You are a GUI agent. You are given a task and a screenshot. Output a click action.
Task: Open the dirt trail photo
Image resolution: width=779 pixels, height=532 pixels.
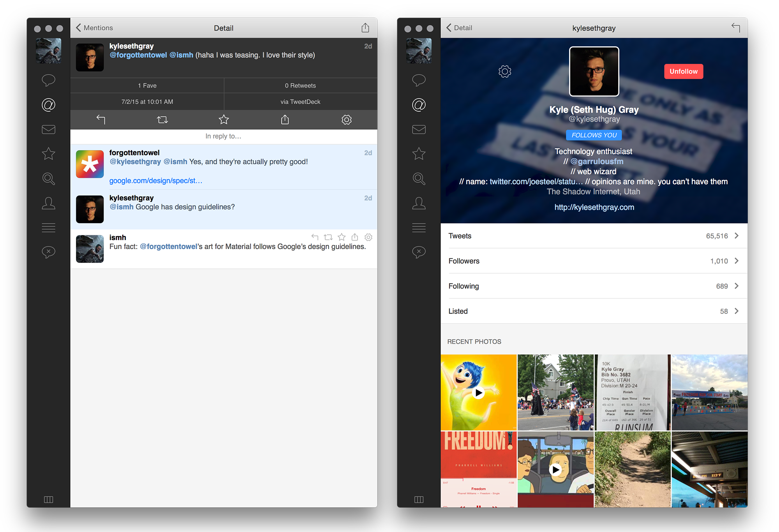pos(633,469)
